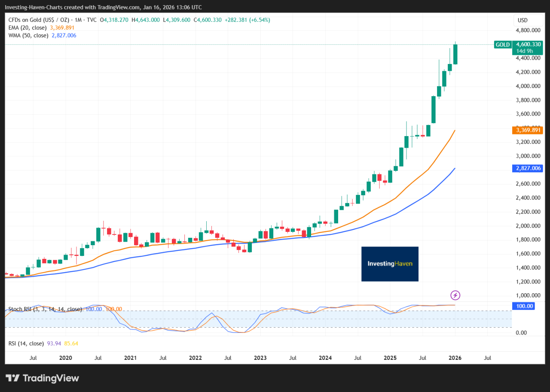The image size is (550, 392).
Task: Click the green current price tag 4,600.330
Action: 528,44
